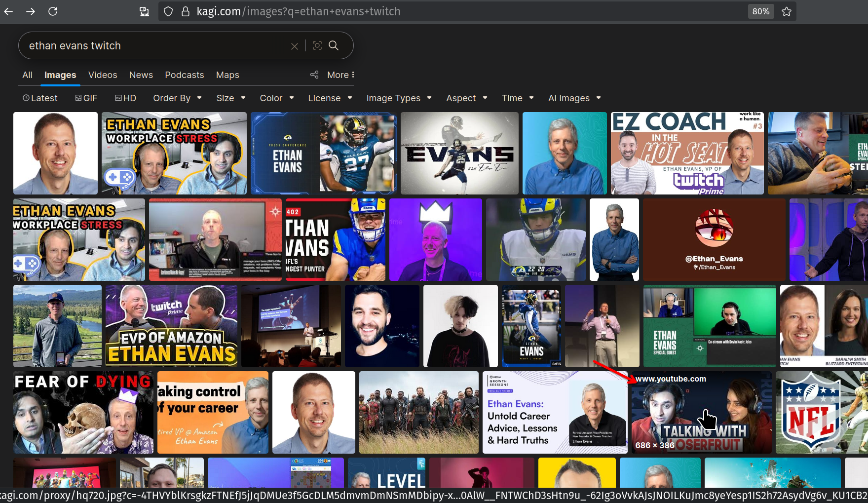
Task: Reload the page with refresh icon
Action: (x=53, y=11)
